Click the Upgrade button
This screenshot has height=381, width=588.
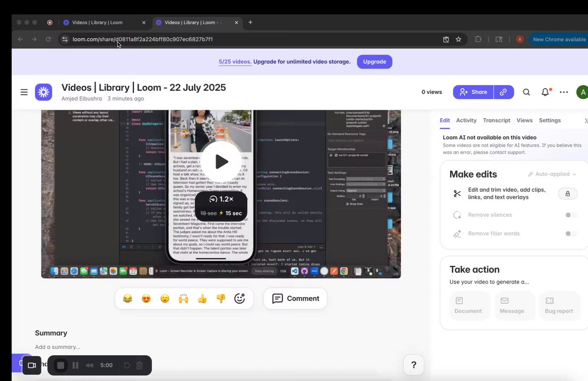[375, 62]
